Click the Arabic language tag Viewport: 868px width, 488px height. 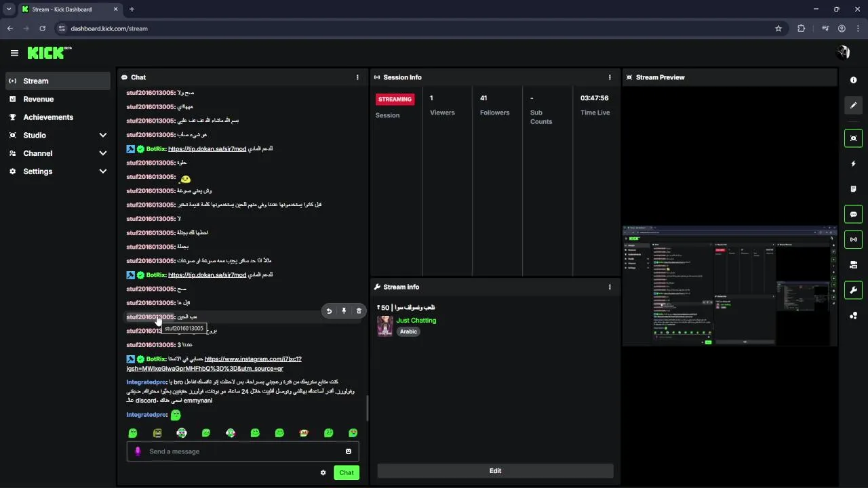(408, 331)
